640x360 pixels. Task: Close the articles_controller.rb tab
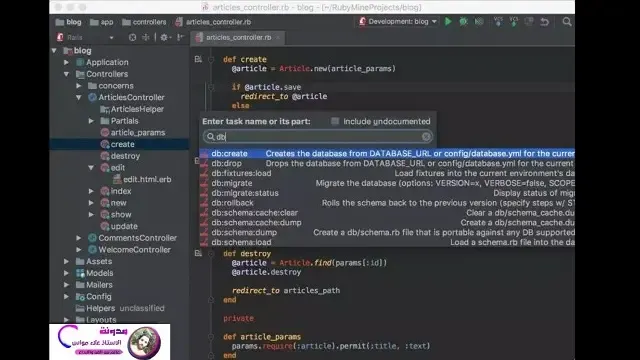click(278, 38)
